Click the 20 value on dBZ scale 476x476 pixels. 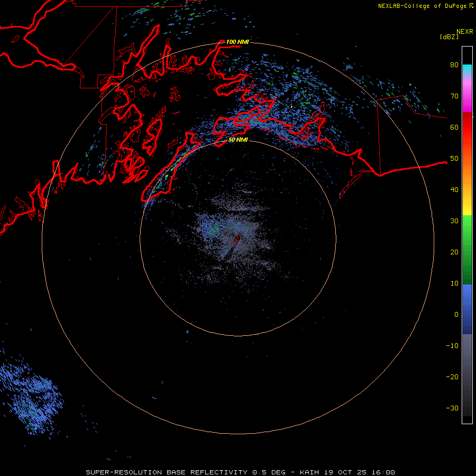click(454, 252)
